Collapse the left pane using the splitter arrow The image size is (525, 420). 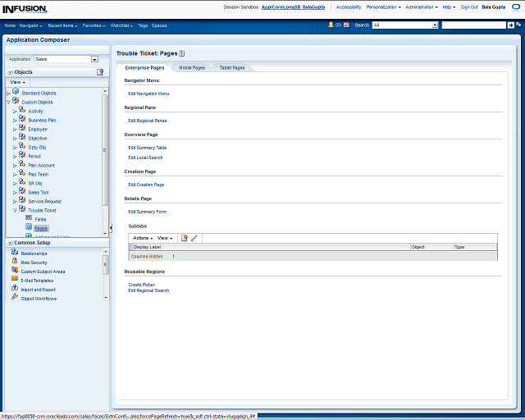(x=111, y=227)
